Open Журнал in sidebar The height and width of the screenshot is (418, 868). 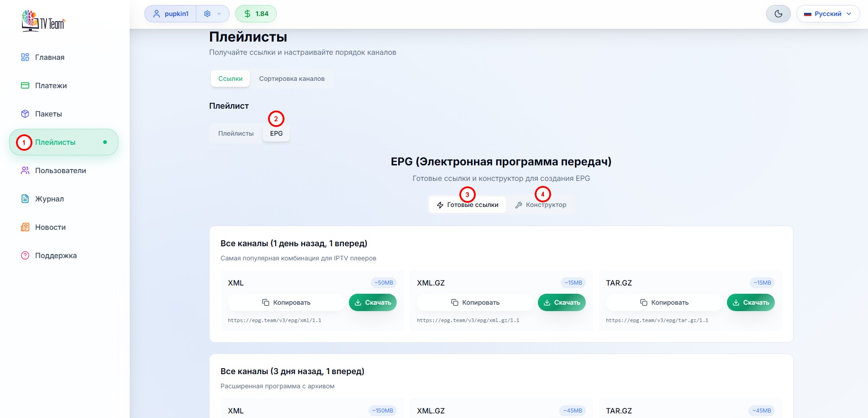point(49,199)
